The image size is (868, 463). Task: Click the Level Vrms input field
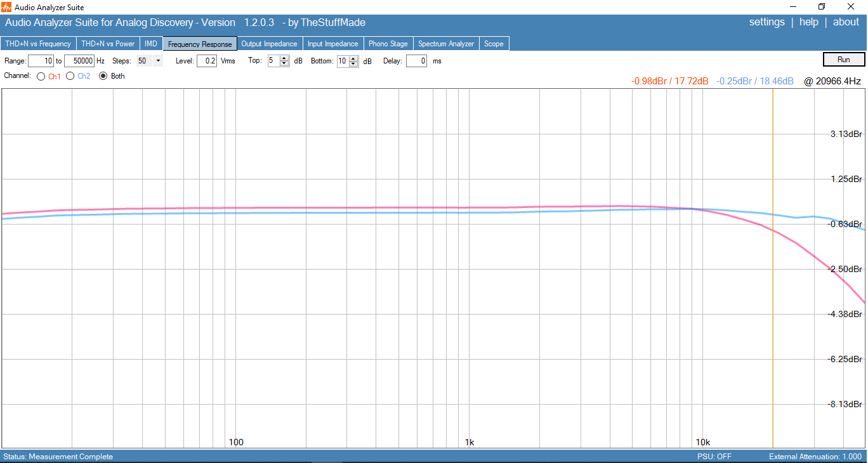point(207,61)
